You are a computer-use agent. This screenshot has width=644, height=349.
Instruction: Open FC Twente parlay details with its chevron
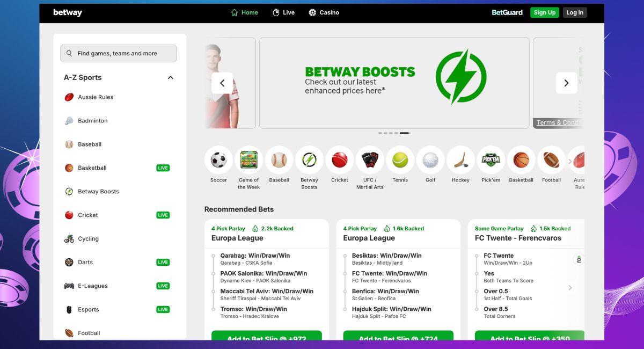(570, 288)
